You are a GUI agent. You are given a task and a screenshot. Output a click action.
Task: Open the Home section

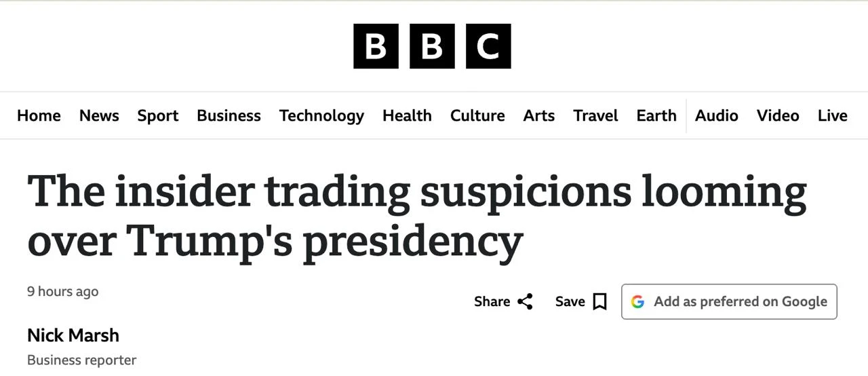click(39, 115)
